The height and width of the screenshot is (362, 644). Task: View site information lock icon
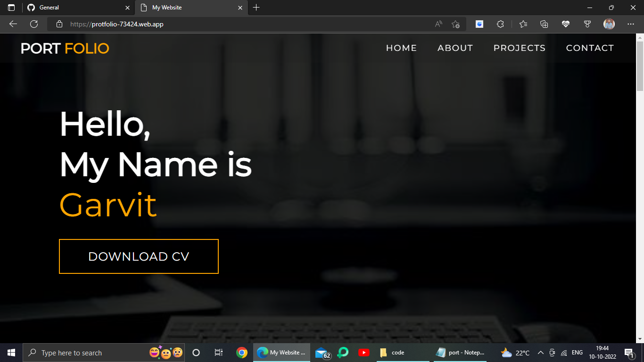point(59,24)
